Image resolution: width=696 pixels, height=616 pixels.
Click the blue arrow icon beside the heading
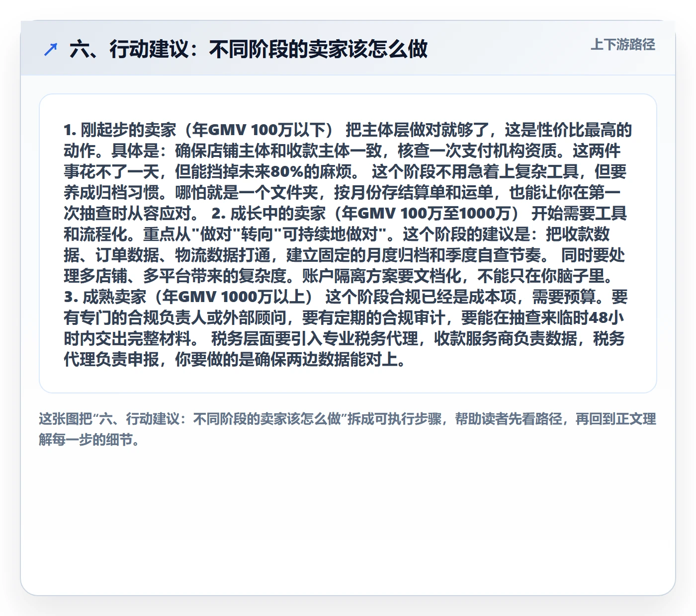point(51,49)
